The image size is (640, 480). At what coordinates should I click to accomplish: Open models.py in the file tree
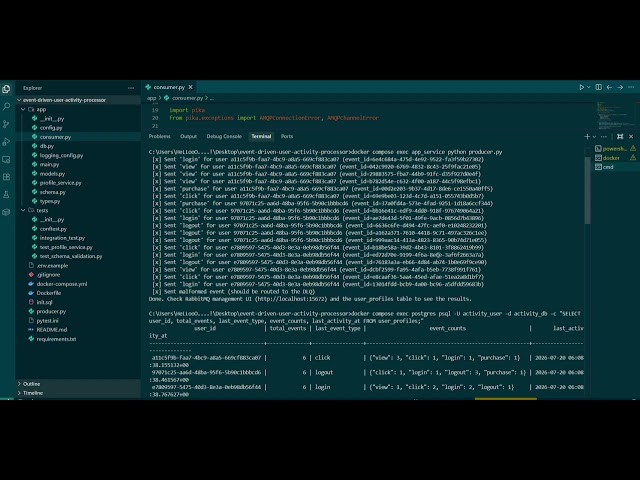tap(52, 173)
